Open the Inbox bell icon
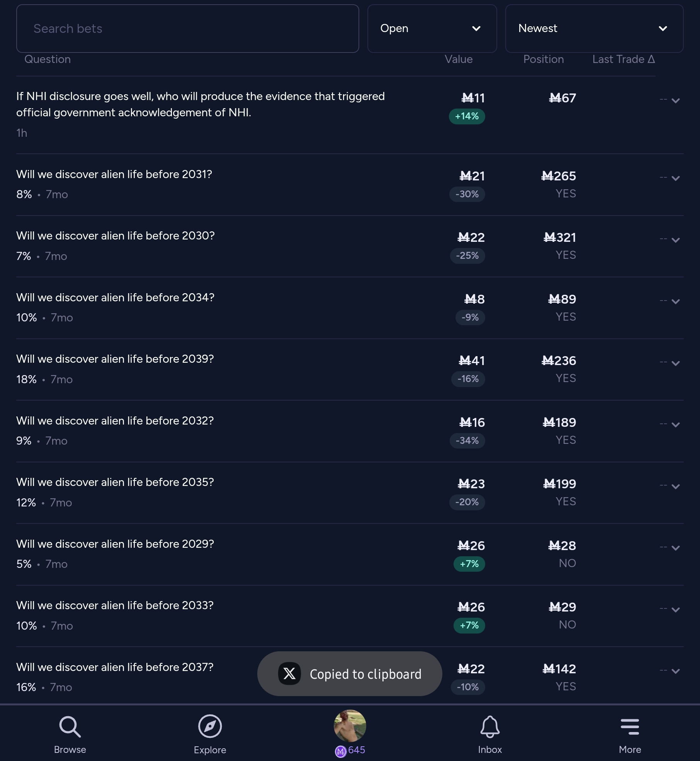This screenshot has height=761, width=700. click(x=490, y=726)
